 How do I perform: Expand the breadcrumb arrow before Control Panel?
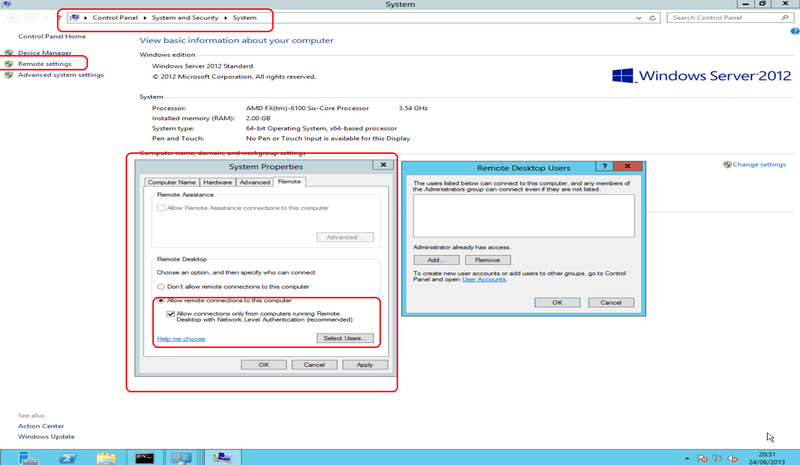coord(86,18)
